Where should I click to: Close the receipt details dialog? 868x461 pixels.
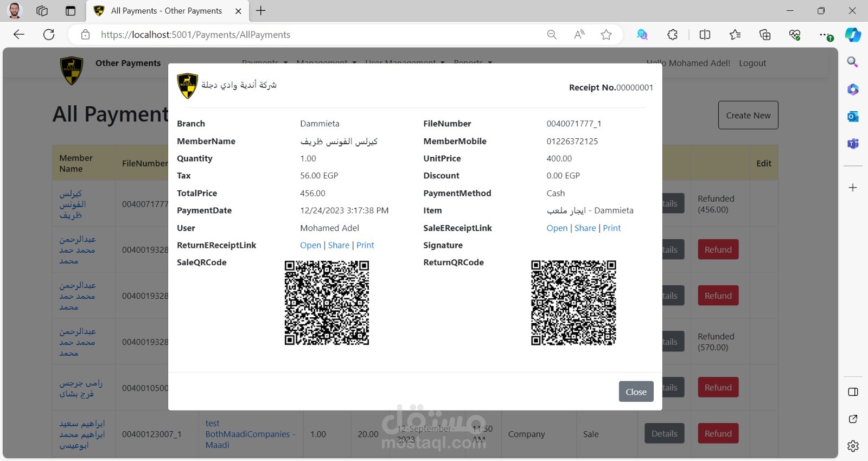pos(636,392)
